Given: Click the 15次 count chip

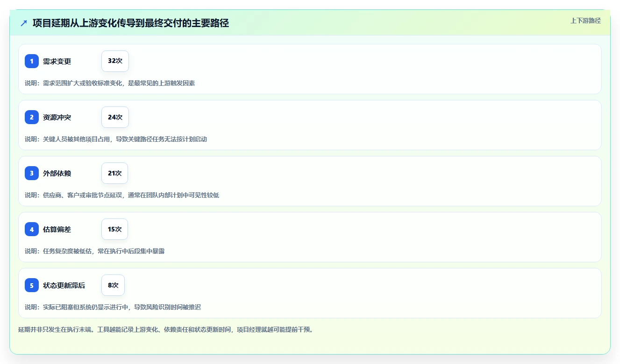Looking at the screenshot, I should (x=114, y=229).
